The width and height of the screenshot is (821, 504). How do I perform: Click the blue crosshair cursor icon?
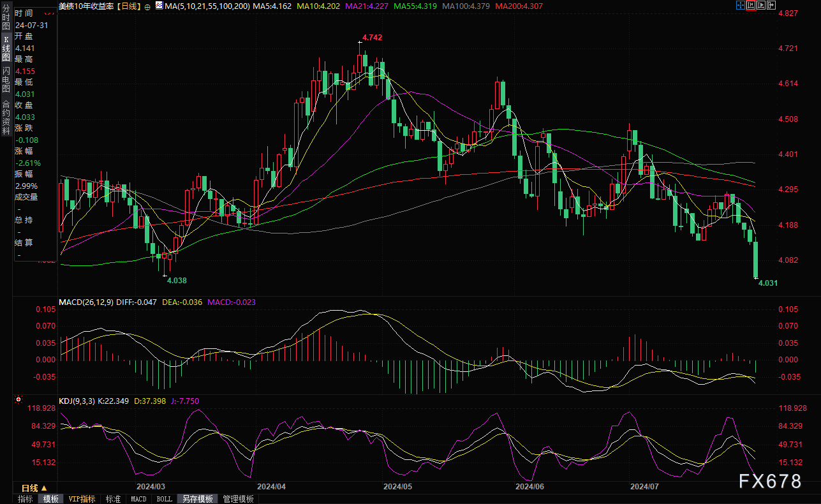740,6
